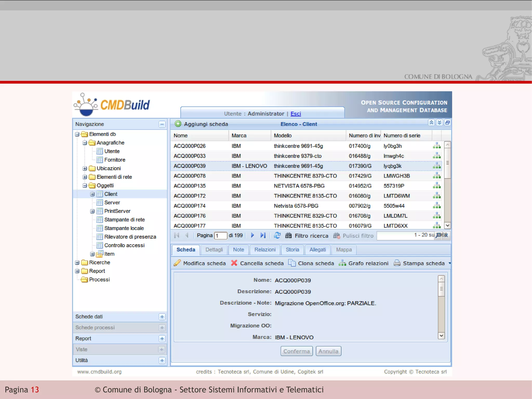This screenshot has height=399, width=532.
Task: Open Stampa scheda dropdown arrow
Action: point(449,263)
